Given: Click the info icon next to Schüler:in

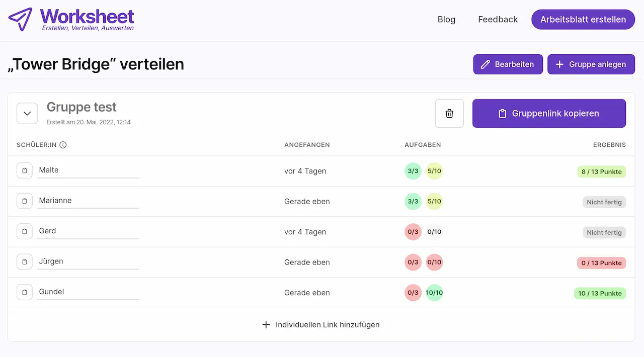Looking at the screenshot, I should click(63, 145).
